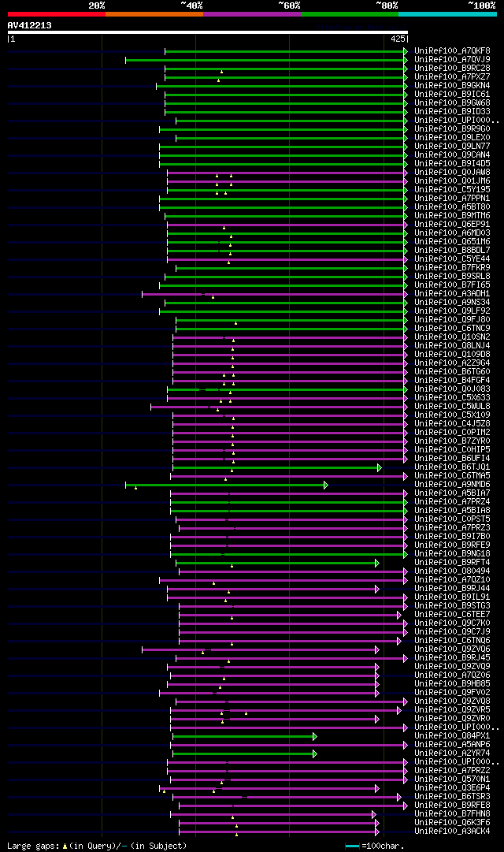Open hit UniRef100_A7QVJ9
504x852 pixels.
pyautogui.click(x=452, y=60)
